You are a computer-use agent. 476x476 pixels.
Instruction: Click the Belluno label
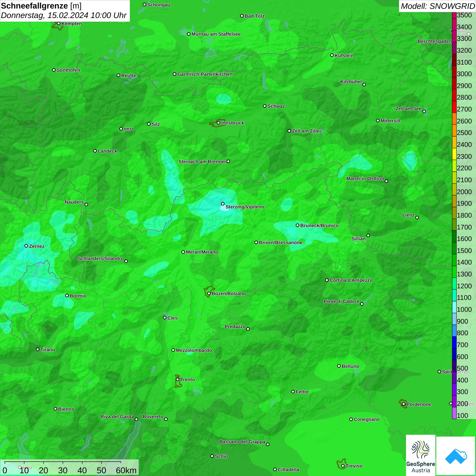tap(350, 366)
